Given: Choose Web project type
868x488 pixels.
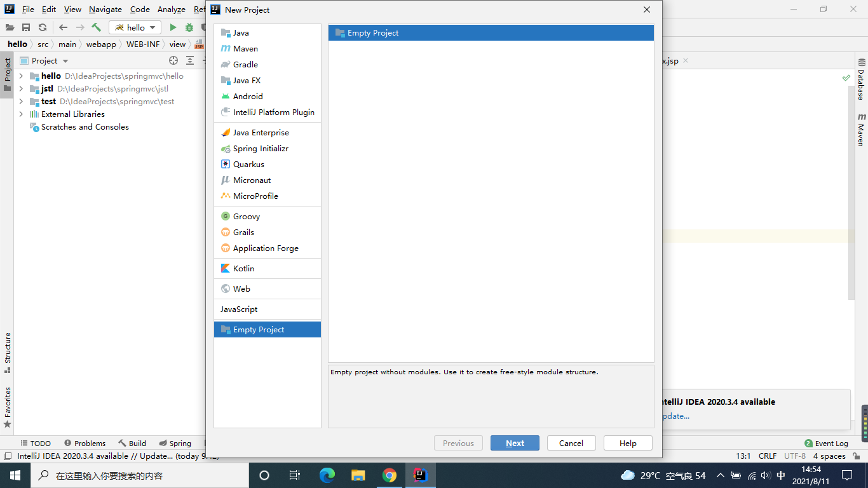Looking at the screenshot, I should coord(268,289).
